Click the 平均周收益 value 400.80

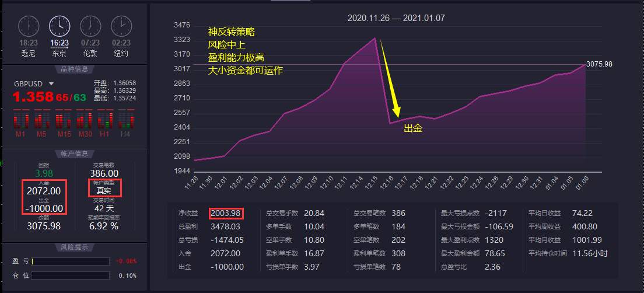584,226
